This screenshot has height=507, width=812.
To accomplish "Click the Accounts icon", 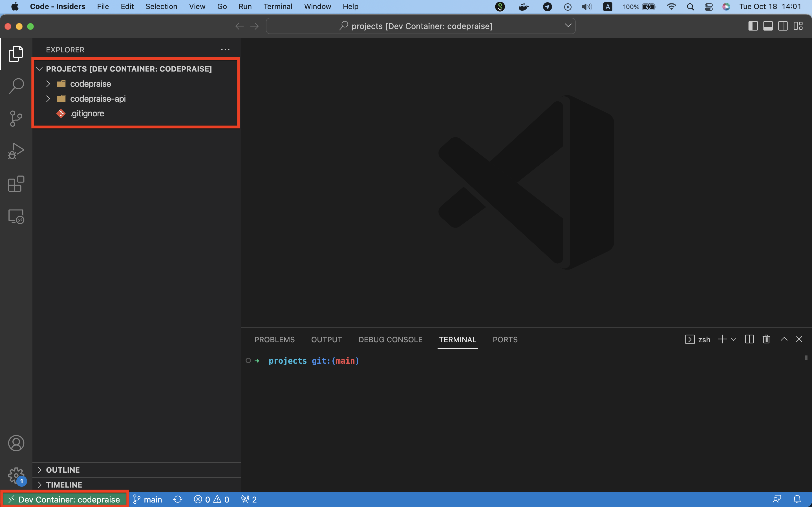I will tap(16, 443).
